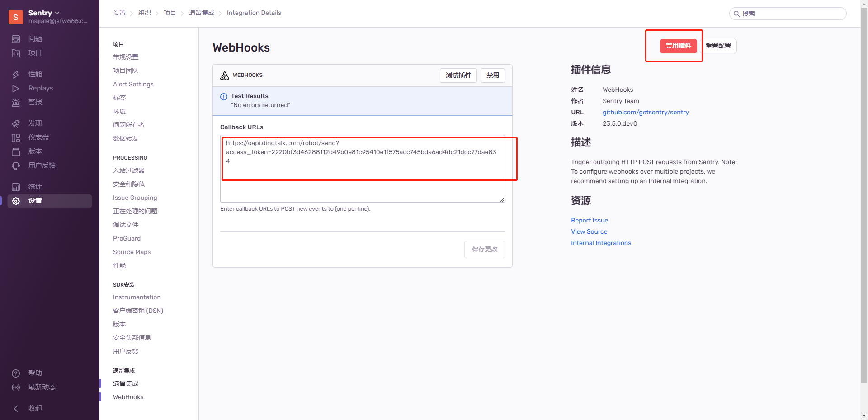Open 数据转发 menu item
The width and height of the screenshot is (868, 420).
tap(126, 138)
